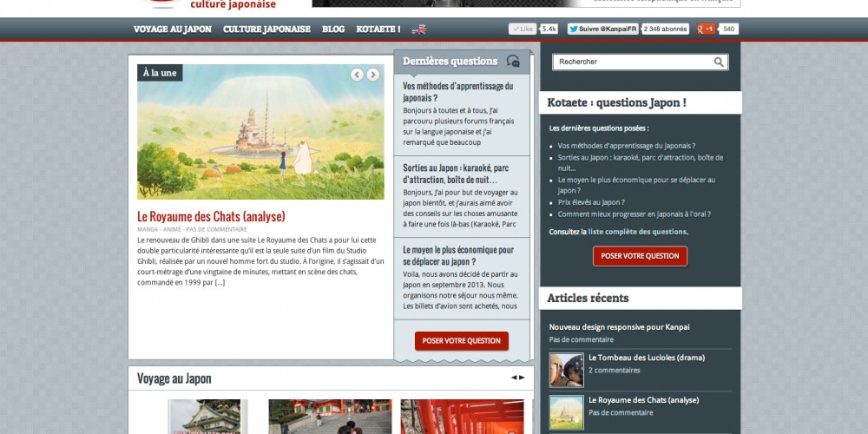The width and height of the screenshot is (868, 434).
Task: Click the left arrow in Voyage au Japon
Action: (x=514, y=378)
